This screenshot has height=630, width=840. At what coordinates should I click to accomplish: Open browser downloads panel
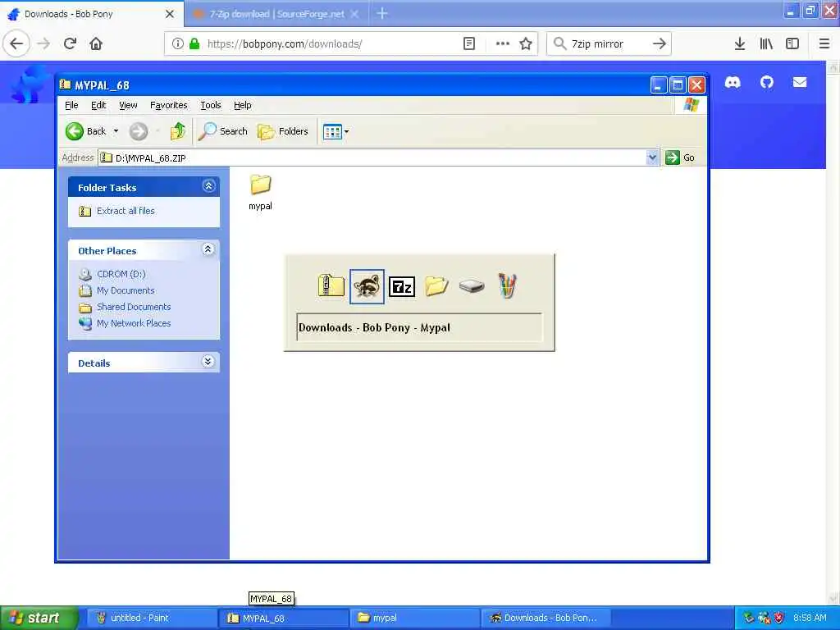tap(740, 43)
